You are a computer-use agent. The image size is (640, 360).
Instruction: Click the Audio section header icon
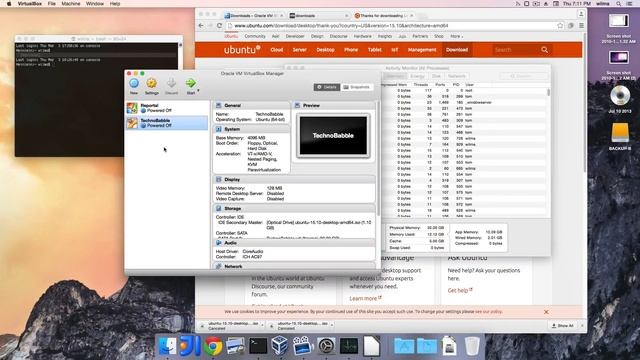tap(218, 242)
